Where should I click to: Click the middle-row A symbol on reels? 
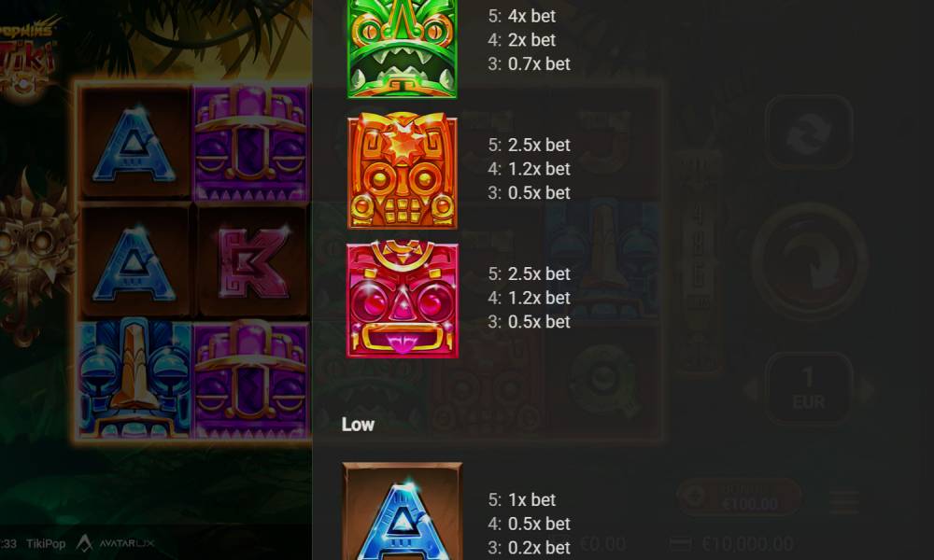pyautogui.click(x=134, y=262)
